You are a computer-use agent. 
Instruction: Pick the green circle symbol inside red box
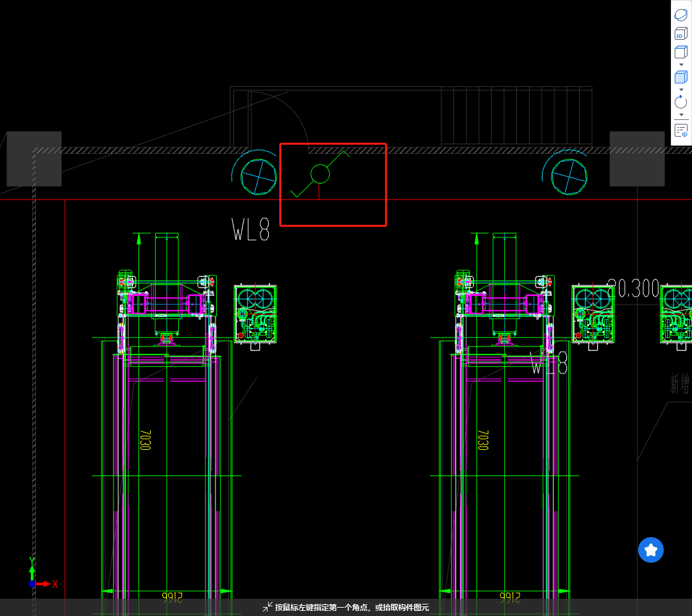pos(320,173)
